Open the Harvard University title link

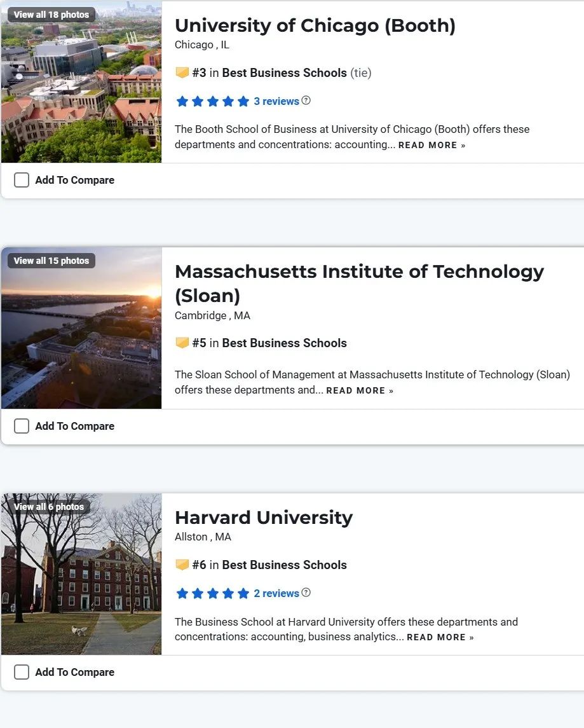pos(264,517)
